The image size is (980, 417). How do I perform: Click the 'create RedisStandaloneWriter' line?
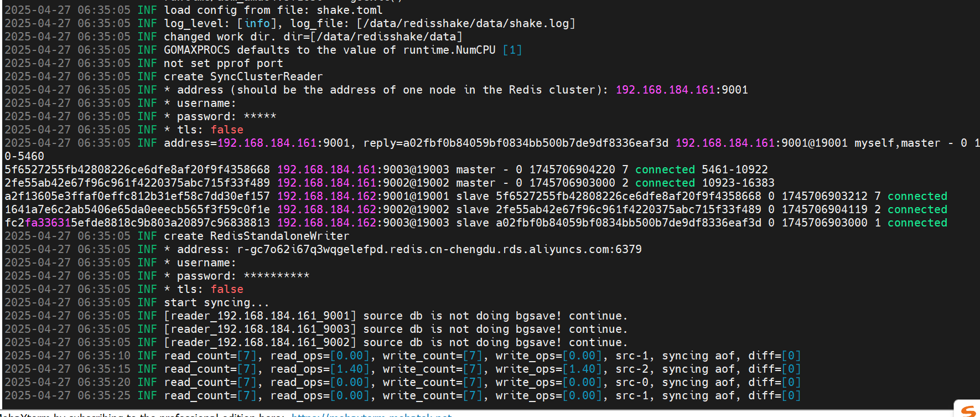point(256,236)
